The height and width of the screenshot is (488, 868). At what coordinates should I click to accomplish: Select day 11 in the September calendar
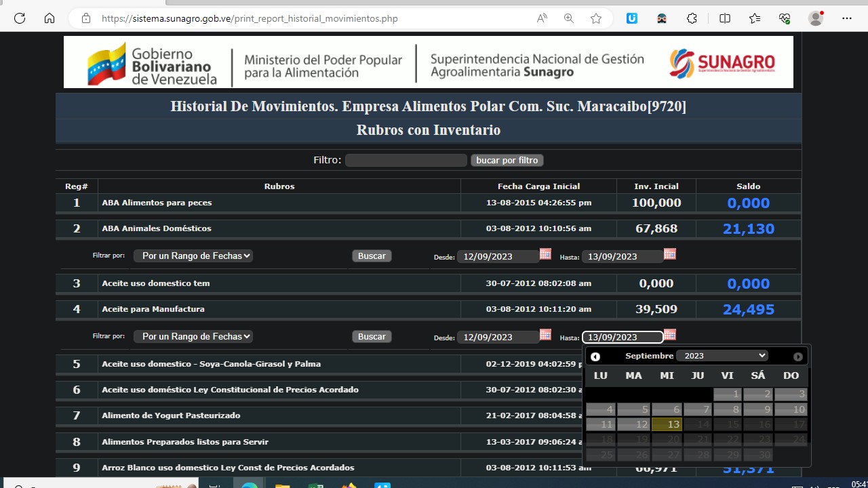pyautogui.click(x=600, y=424)
